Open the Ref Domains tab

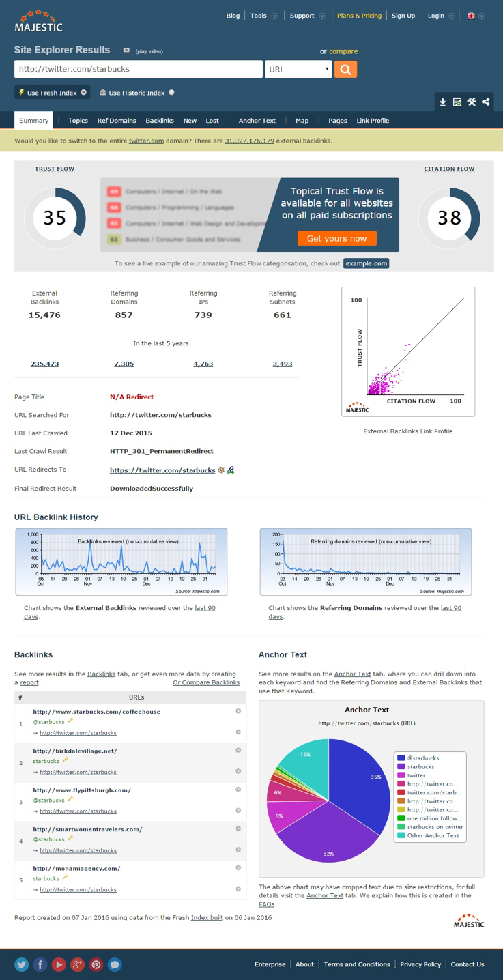point(117,120)
